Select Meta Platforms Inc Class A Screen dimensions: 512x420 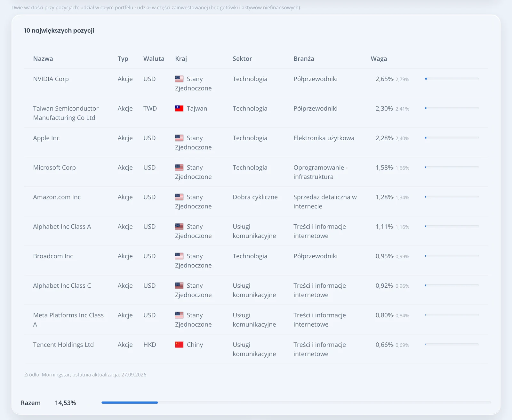(68, 320)
